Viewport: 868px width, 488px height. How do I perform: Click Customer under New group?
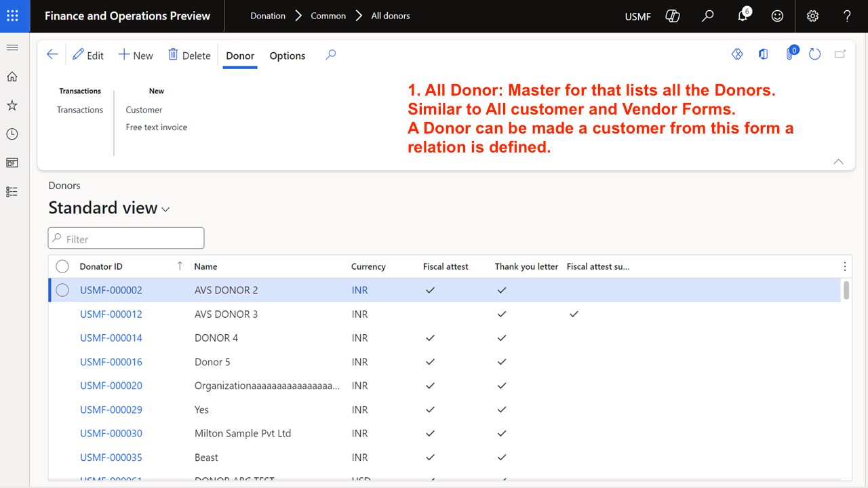click(x=144, y=110)
